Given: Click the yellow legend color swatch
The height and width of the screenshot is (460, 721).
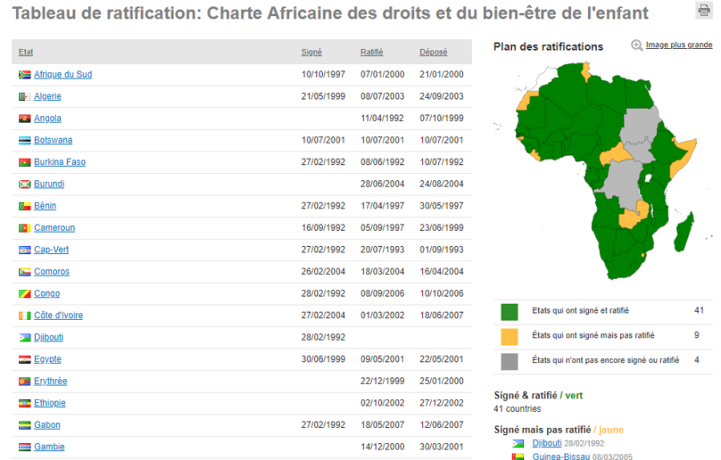Looking at the screenshot, I should click(509, 335).
